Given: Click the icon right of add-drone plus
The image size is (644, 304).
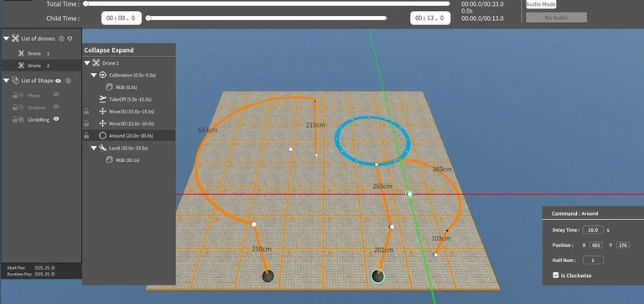Looking at the screenshot, I should pyautogui.click(x=70, y=39).
